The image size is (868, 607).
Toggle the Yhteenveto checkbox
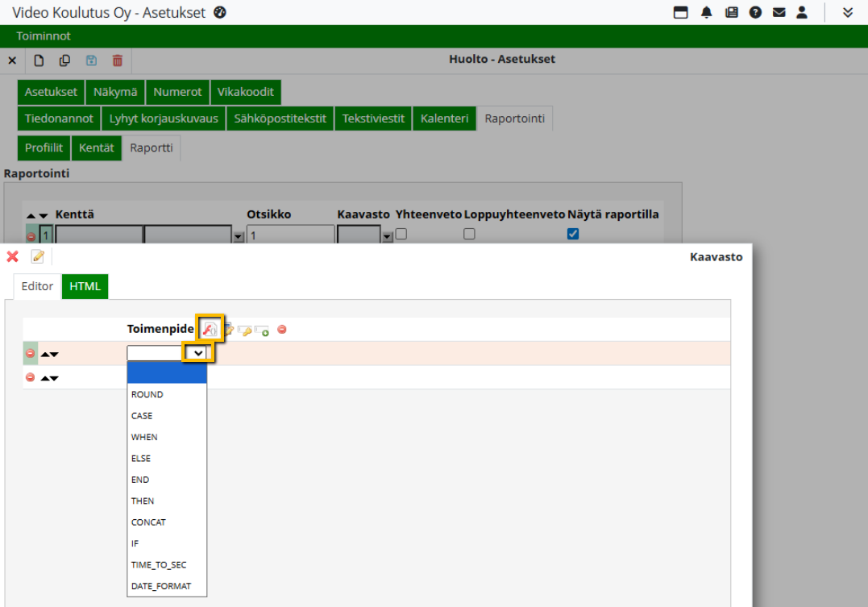[401, 234]
